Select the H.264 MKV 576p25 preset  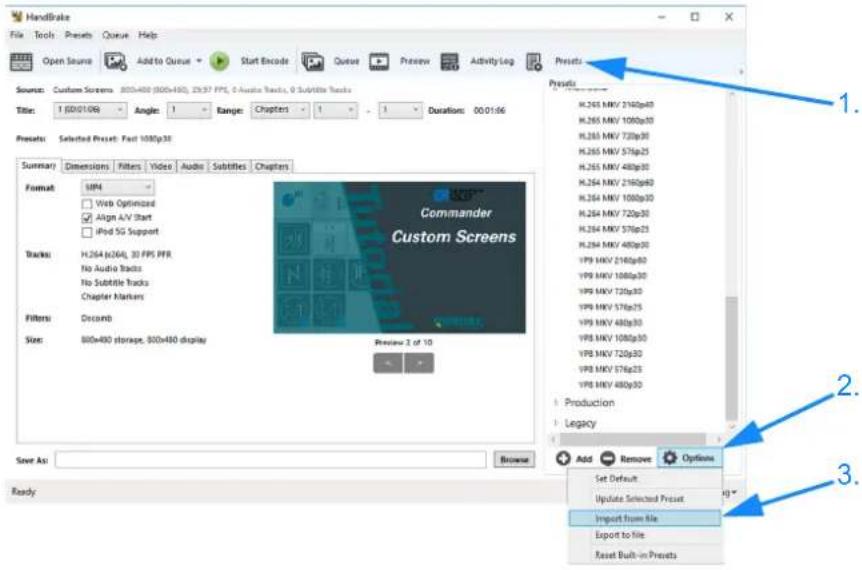614,229
